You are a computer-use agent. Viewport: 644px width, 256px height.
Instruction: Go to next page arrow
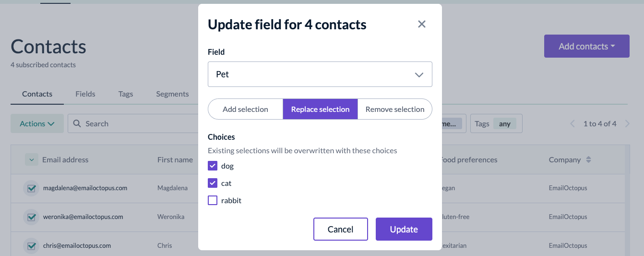(627, 123)
